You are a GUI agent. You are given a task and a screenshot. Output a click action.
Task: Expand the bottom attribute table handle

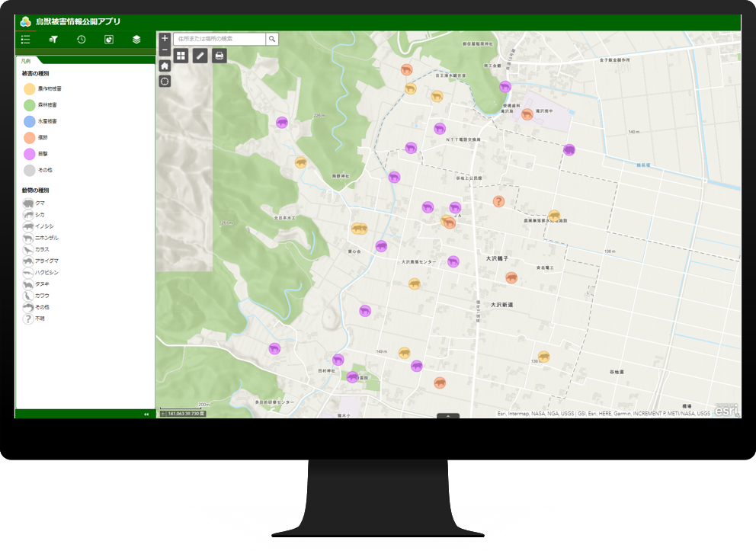point(447,416)
